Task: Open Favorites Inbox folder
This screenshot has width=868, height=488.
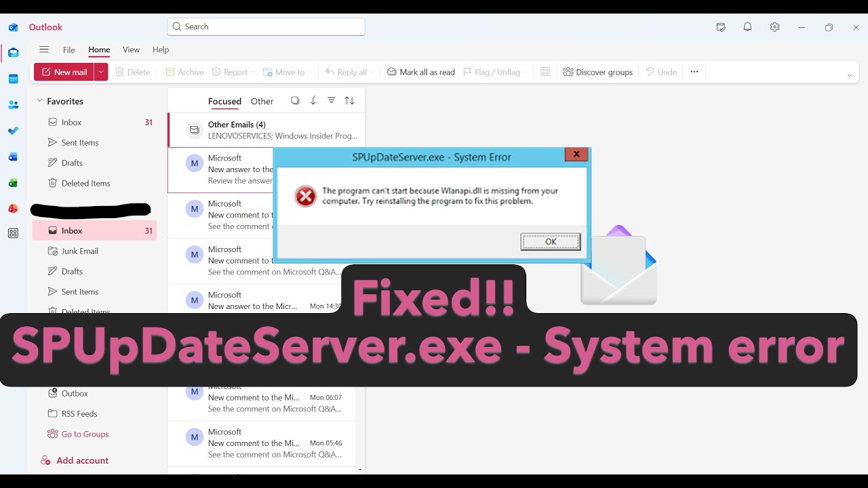Action: coord(95,122)
